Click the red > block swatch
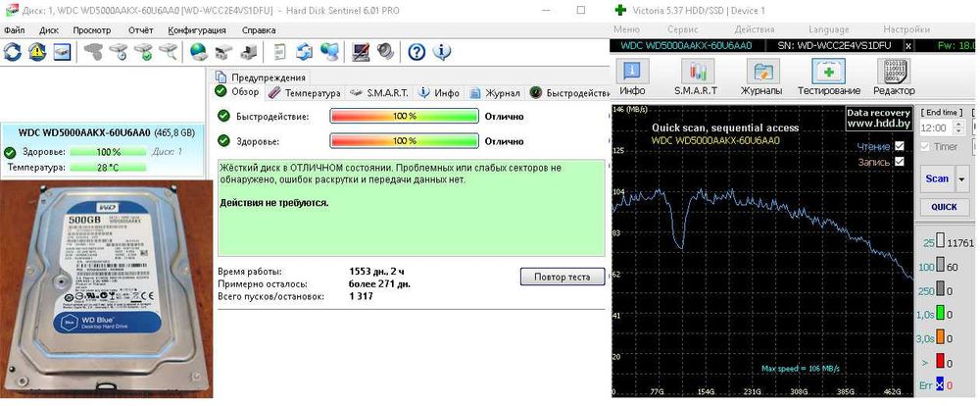Image resolution: width=980 pixels, height=406 pixels. click(x=940, y=362)
